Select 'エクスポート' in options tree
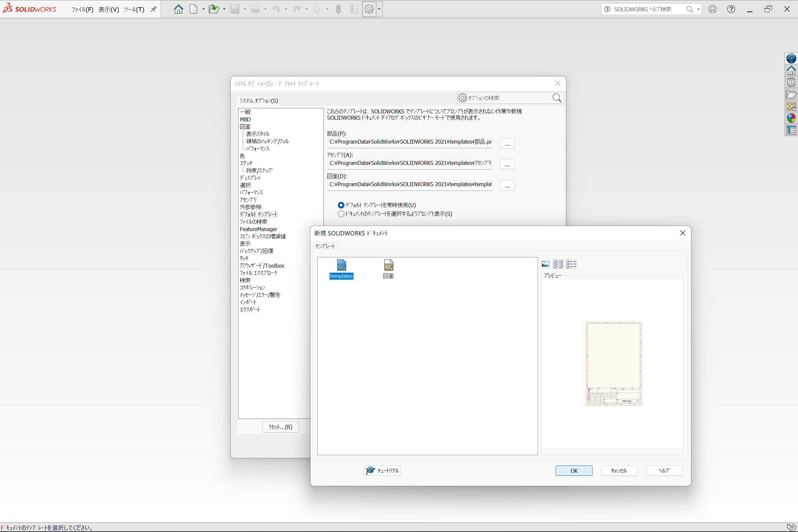 [250, 310]
